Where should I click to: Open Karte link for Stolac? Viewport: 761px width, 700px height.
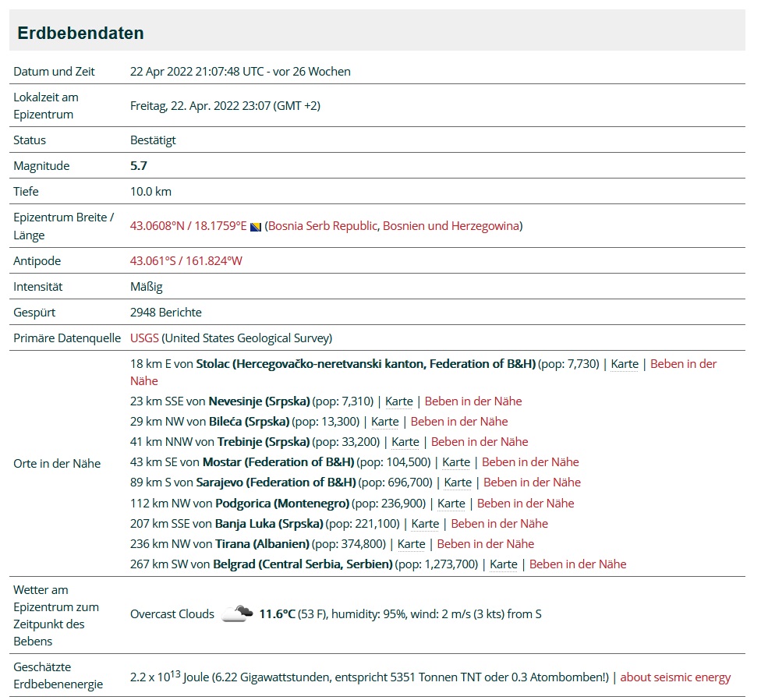(x=625, y=363)
